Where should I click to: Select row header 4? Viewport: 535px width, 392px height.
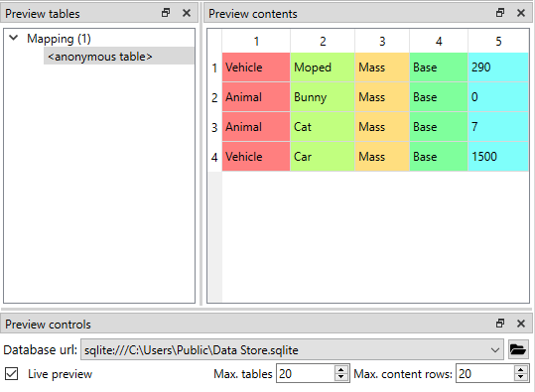point(214,157)
